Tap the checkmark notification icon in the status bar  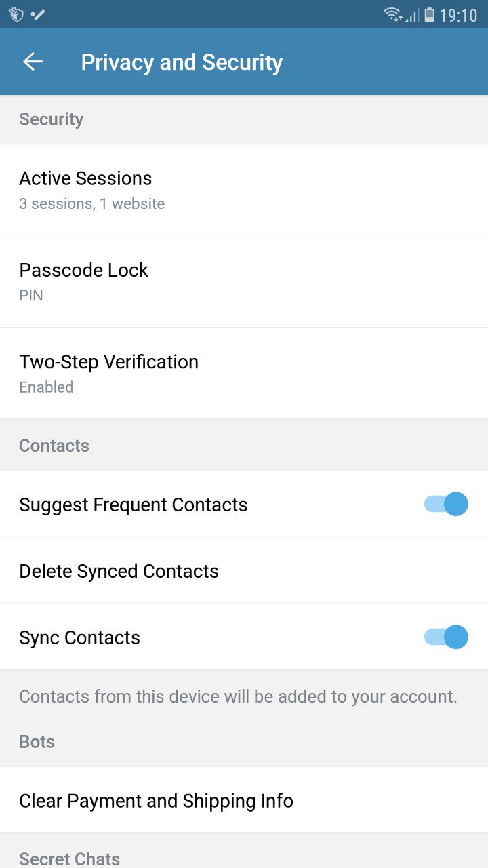point(38,15)
